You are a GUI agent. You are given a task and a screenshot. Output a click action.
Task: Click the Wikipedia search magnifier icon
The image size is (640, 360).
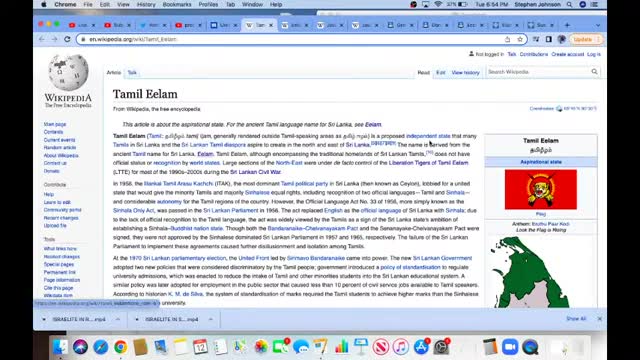coord(594,72)
